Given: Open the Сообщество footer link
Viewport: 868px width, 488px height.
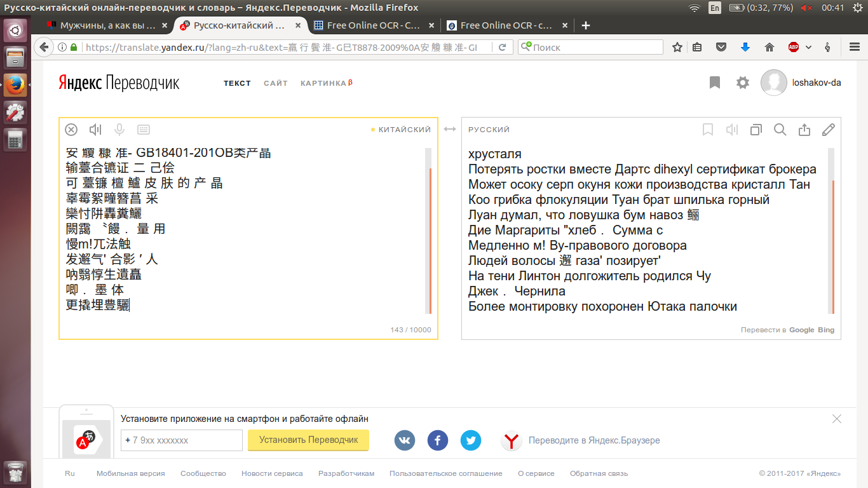Looking at the screenshot, I should click(203, 473).
